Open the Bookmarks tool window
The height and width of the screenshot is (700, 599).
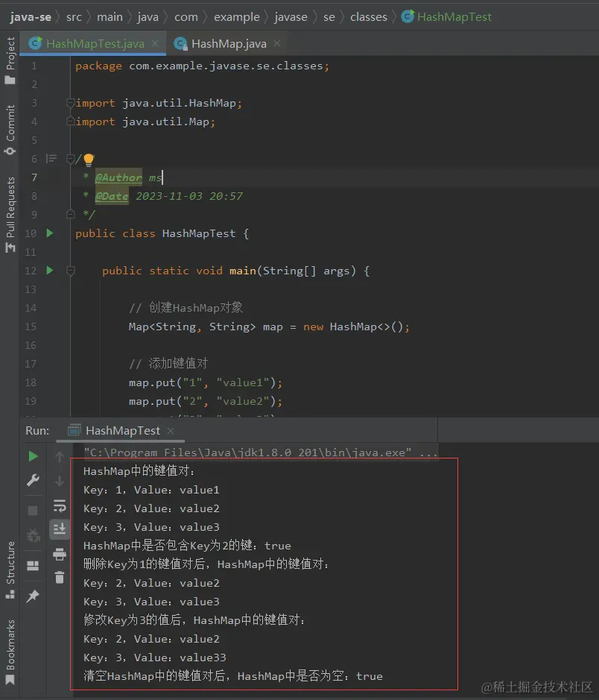click(x=10, y=652)
